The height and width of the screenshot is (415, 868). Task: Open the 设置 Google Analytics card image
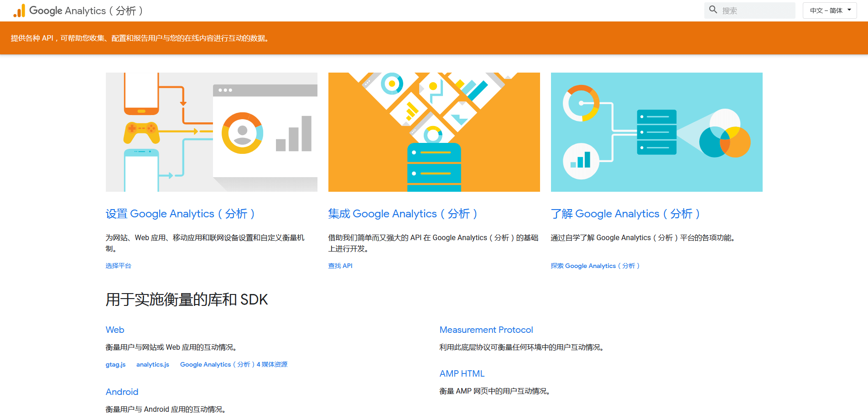(x=212, y=132)
